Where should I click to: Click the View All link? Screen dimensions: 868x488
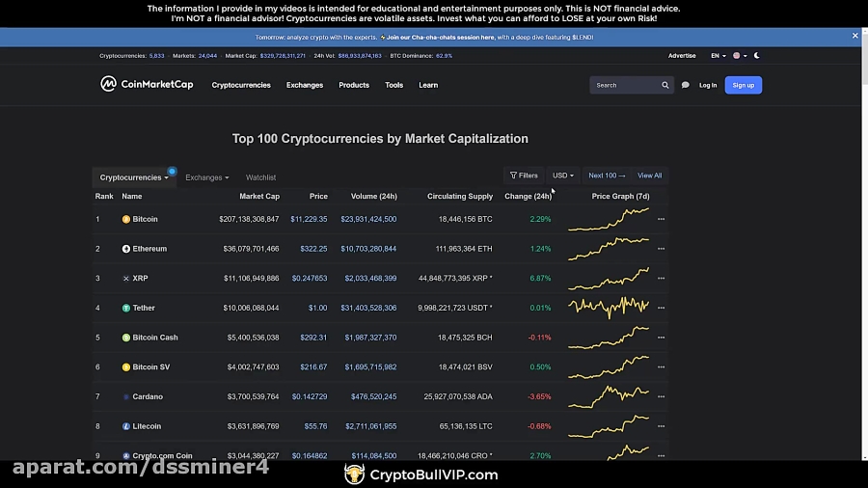(649, 176)
